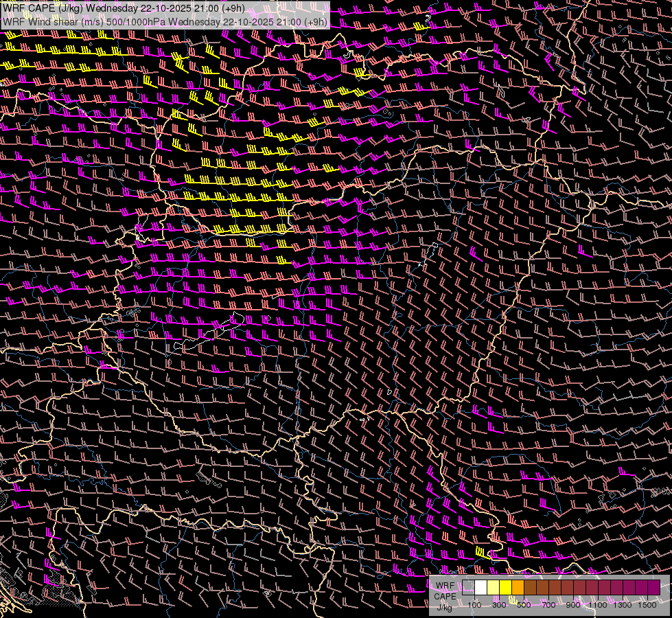Screen dimensions: 672x618
Task: Select the 700 legend tick label
Action: point(548,605)
